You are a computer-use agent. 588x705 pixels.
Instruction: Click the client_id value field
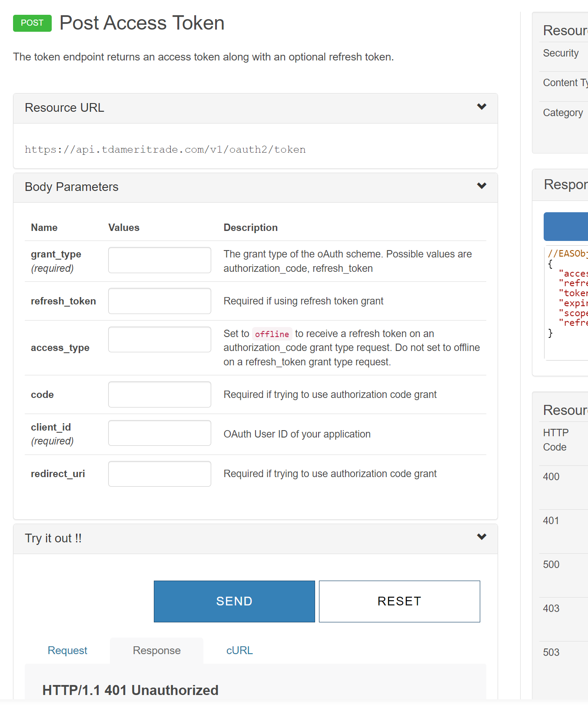click(159, 433)
